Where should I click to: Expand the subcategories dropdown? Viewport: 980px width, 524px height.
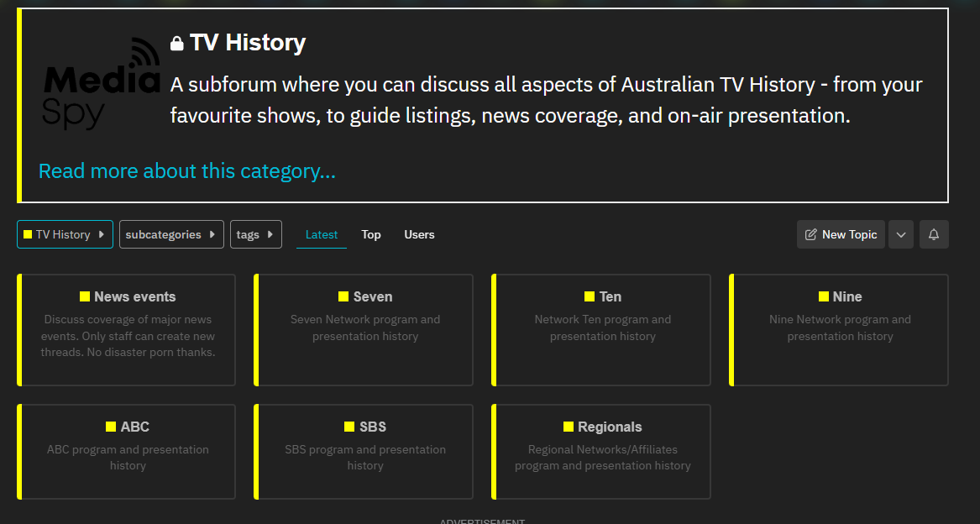(171, 235)
